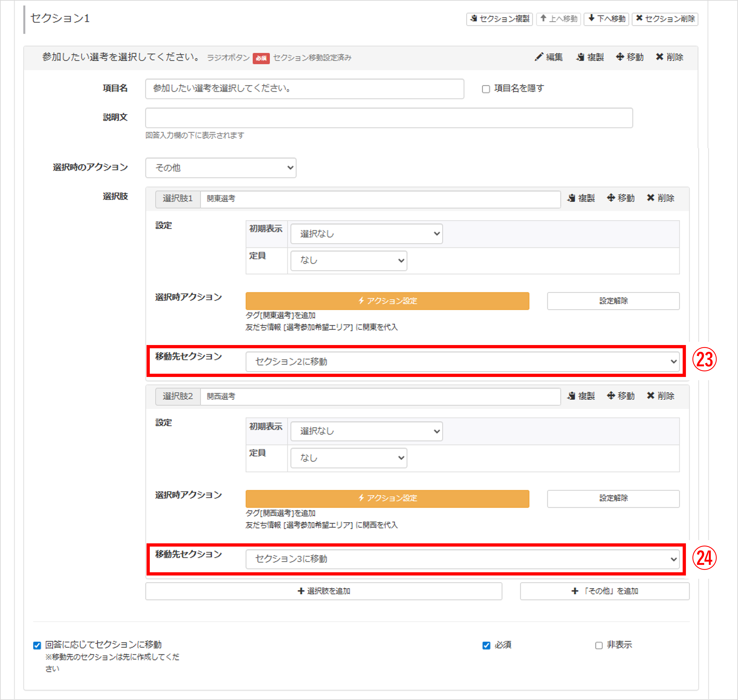This screenshot has height=700, width=738.
Task: Click the セクション複製 button
Action: point(499,19)
